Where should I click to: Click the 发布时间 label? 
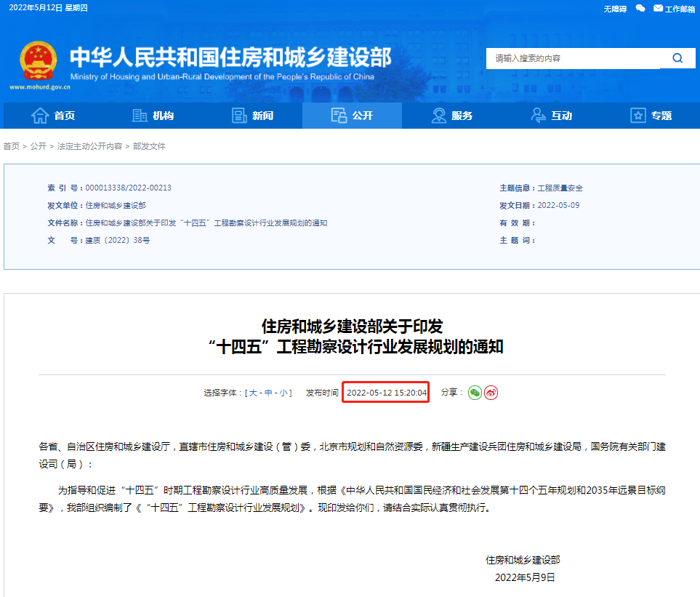tap(322, 393)
